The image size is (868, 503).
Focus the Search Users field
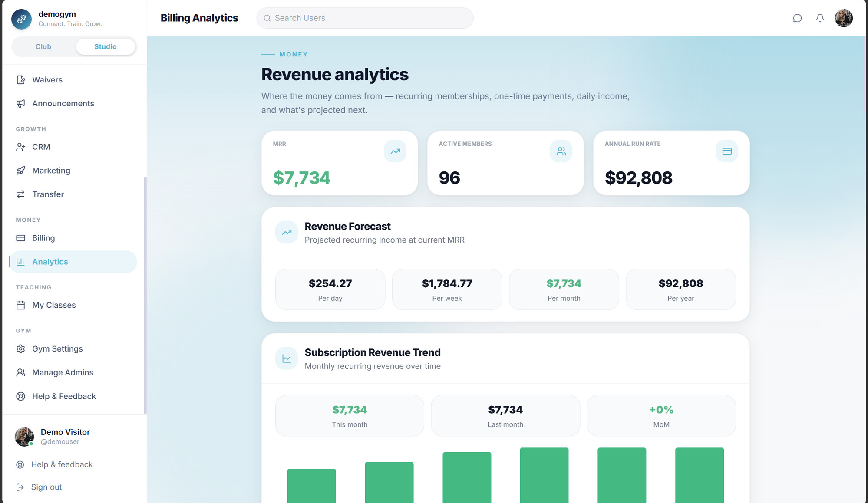pos(365,18)
